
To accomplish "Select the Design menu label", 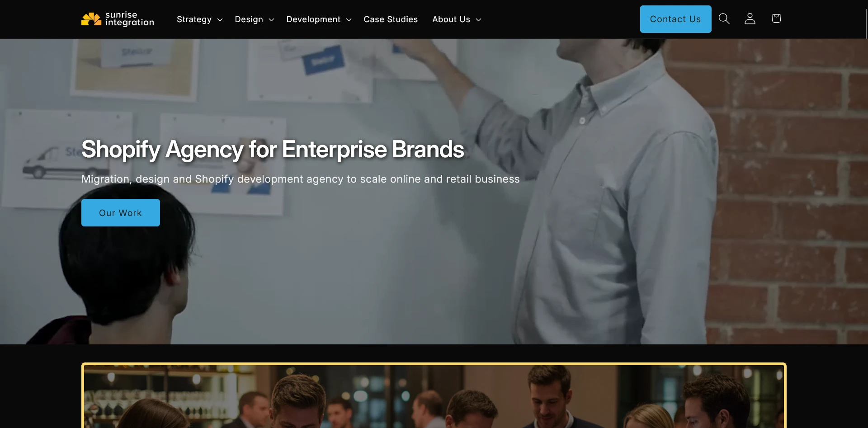I will pos(249,19).
